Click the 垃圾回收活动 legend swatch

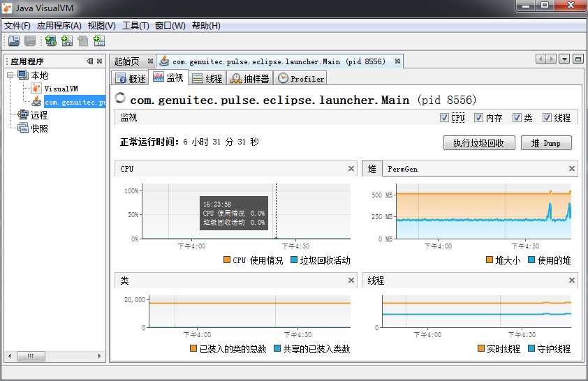point(294,260)
